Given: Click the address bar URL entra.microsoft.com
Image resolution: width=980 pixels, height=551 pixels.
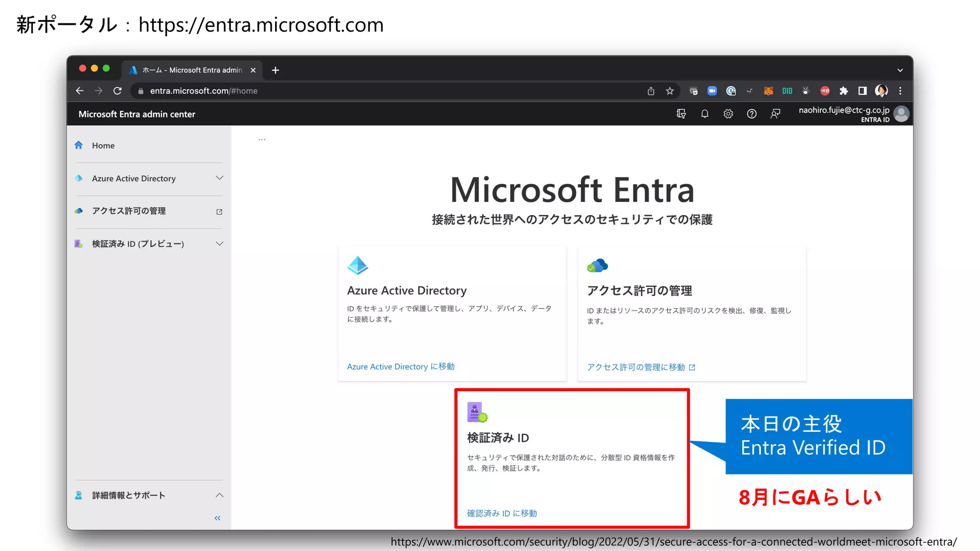Looking at the screenshot, I should pos(203,91).
